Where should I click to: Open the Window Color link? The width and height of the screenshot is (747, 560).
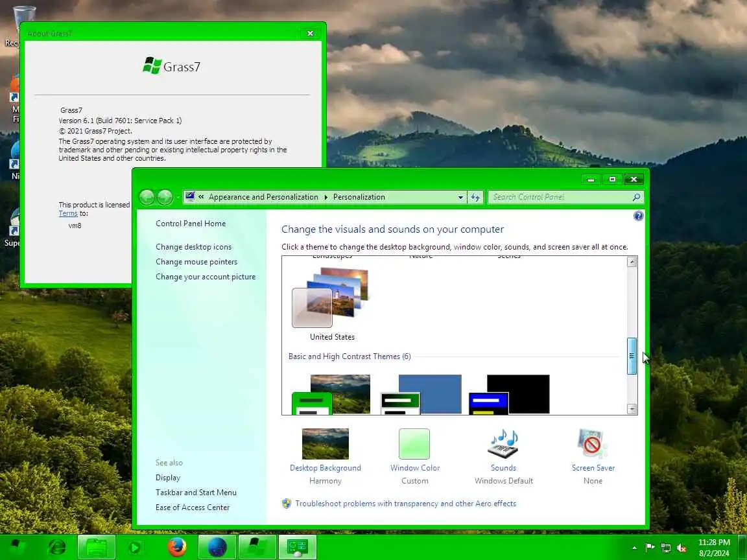pos(415,468)
